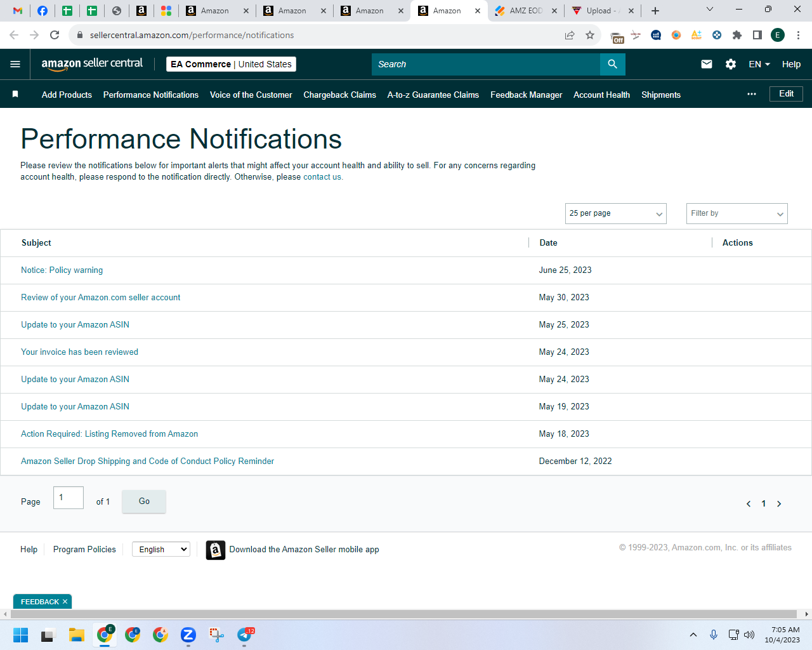This screenshot has width=812, height=650.
Task: Go to previous page arrow
Action: [749, 504]
